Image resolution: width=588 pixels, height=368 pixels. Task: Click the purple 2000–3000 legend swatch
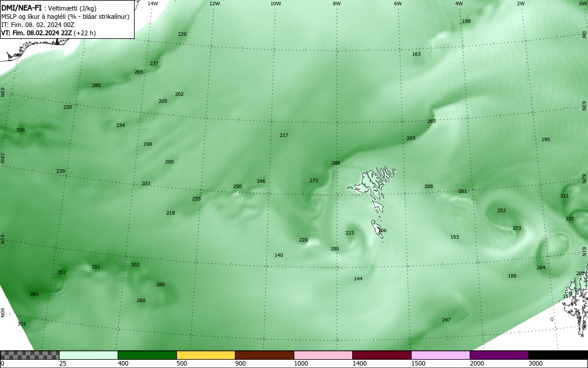tap(499, 355)
